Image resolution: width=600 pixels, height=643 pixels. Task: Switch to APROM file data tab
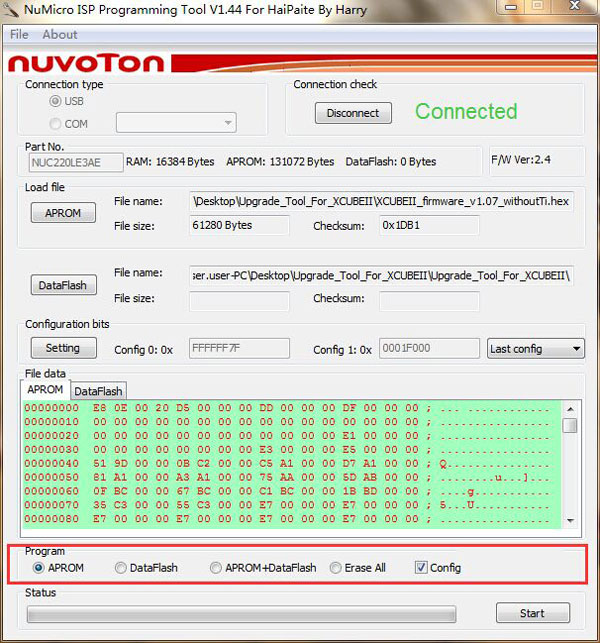(x=45, y=390)
